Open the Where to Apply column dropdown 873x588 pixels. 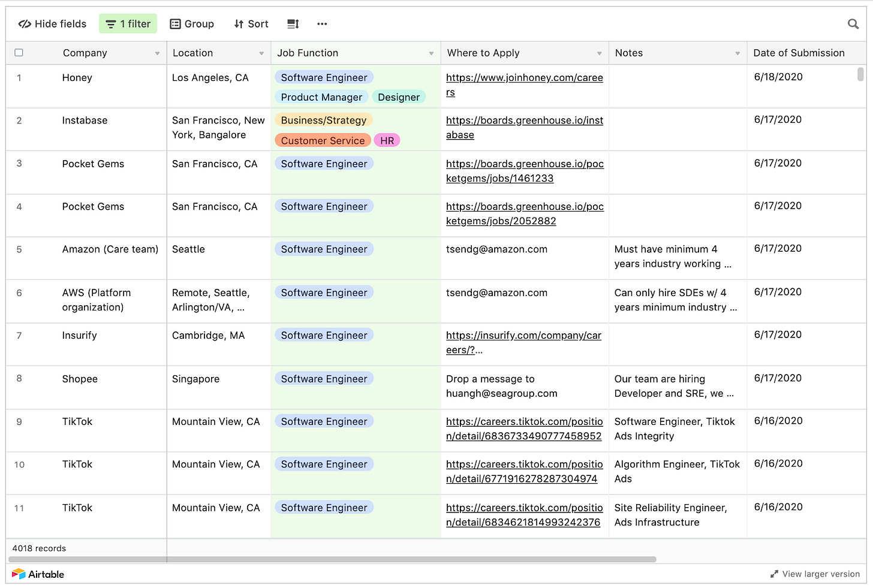[x=599, y=53]
